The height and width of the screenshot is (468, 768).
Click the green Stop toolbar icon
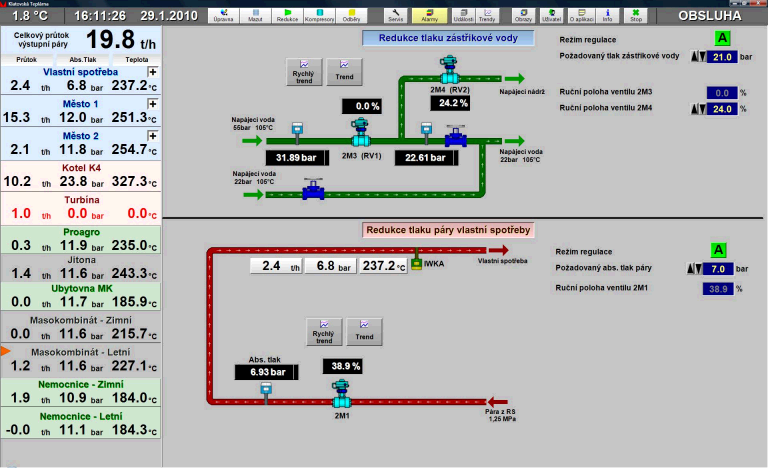[635, 16]
